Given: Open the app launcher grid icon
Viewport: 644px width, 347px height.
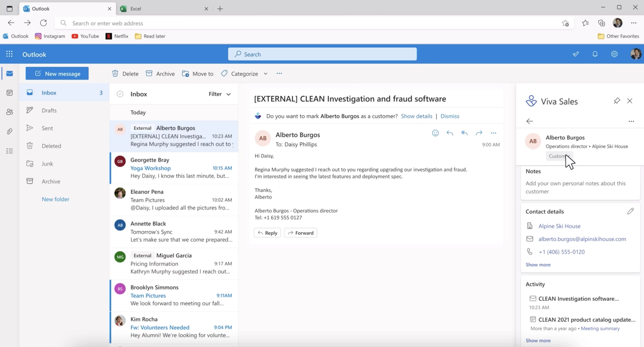Looking at the screenshot, I should pos(9,54).
